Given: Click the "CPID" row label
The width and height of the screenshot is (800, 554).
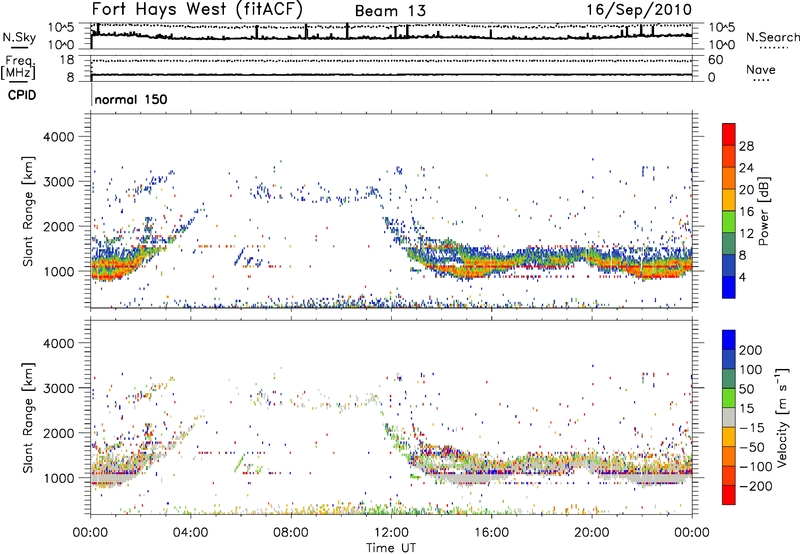Looking at the screenshot, I should pyautogui.click(x=22, y=95).
